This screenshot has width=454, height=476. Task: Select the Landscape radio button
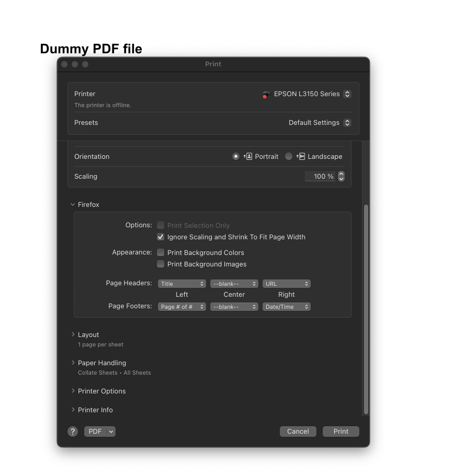(289, 156)
